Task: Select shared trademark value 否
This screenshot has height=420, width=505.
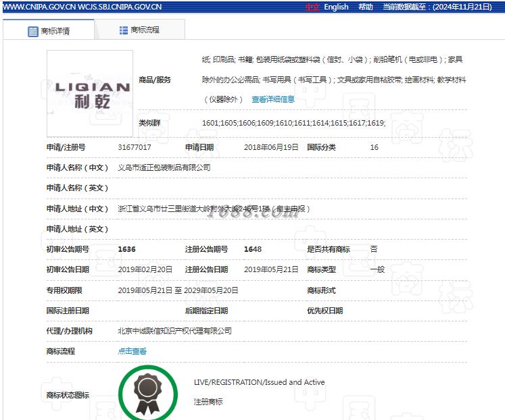Action: point(374,249)
